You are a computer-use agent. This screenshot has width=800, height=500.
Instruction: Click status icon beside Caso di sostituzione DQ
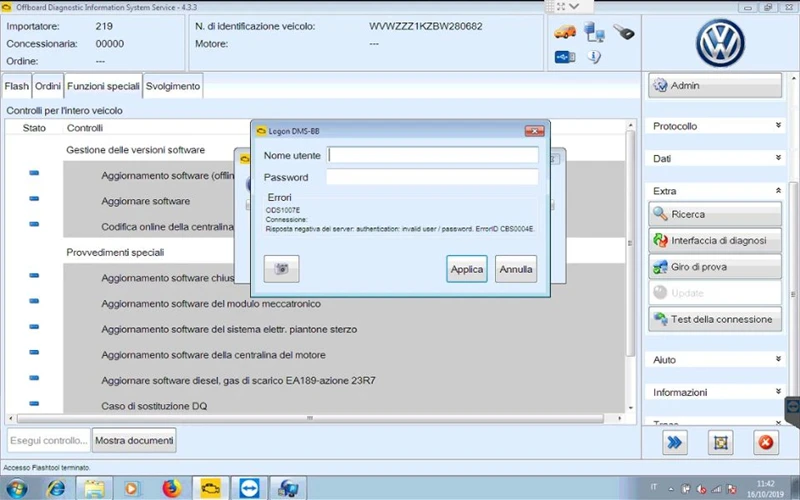(x=34, y=404)
